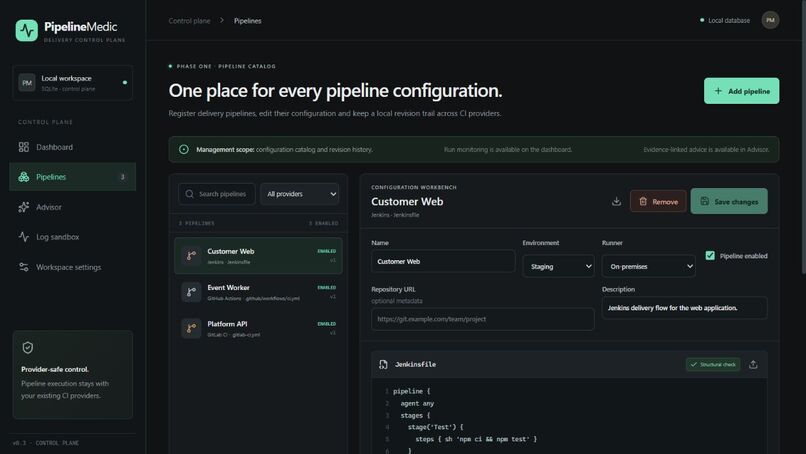Screen dimensions: 806x454
Task: Select Pipelines menu item
Action: click(72, 177)
